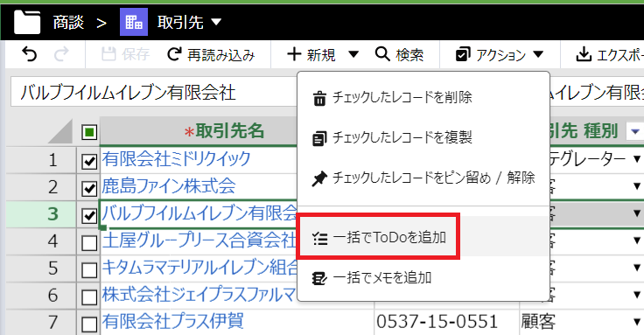Open the 有限会社プラス伊賀 record link
Viewport: 644px width, 335px height.
[x=172, y=321]
